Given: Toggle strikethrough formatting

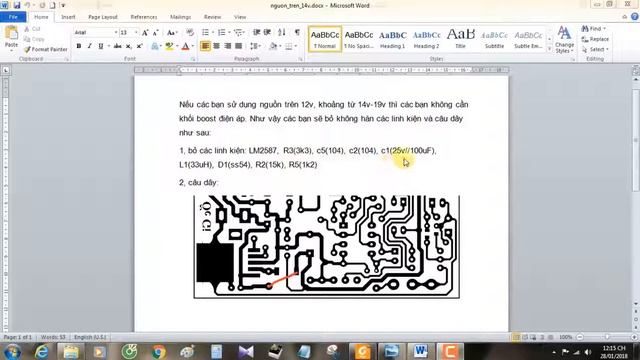Looking at the screenshot, I should click(118, 46).
